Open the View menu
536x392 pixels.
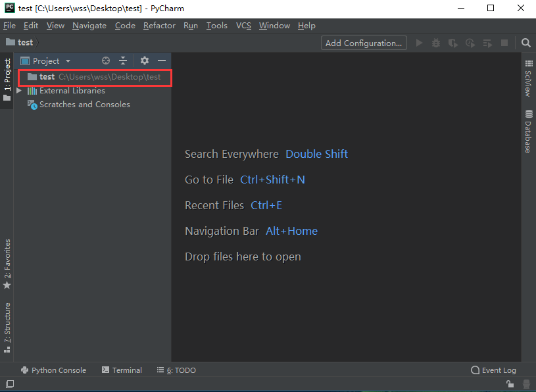tap(55, 26)
